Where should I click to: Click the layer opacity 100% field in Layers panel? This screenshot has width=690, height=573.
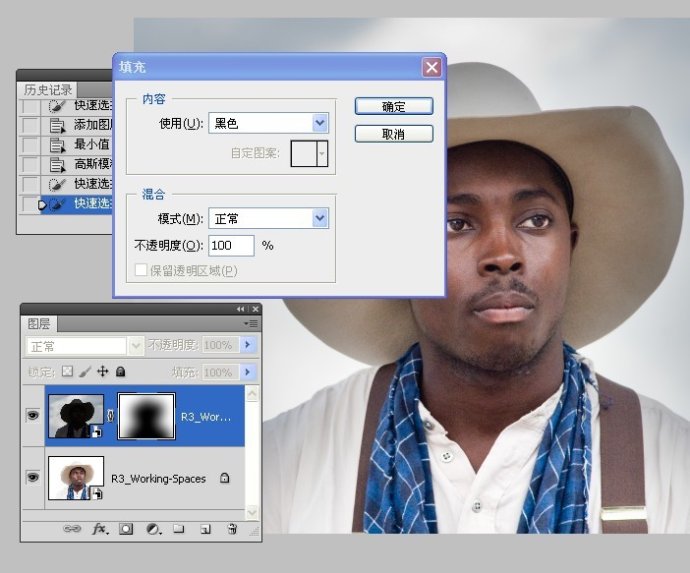220,345
